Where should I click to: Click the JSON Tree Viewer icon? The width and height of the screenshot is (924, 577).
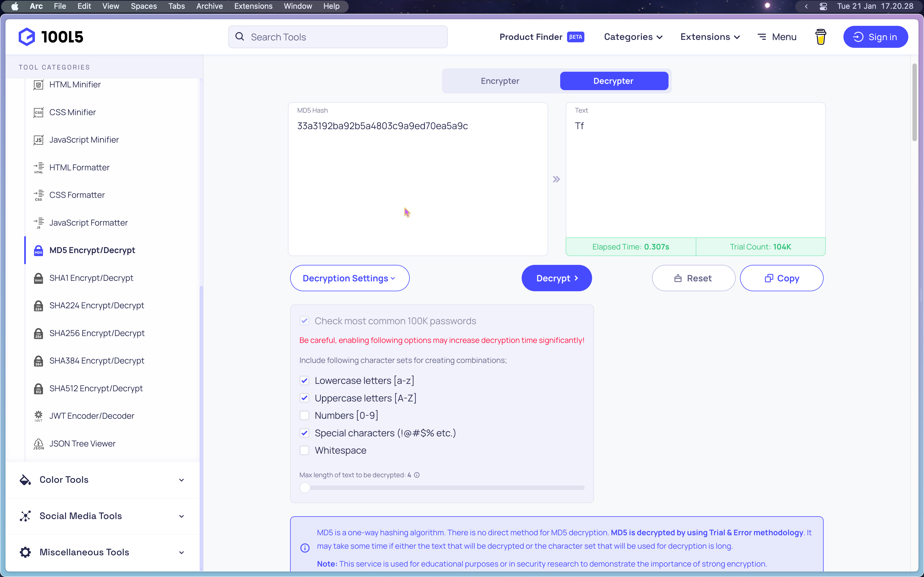(x=38, y=443)
